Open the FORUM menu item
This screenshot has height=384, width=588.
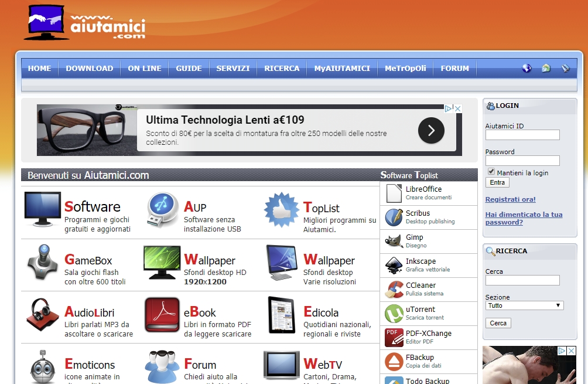pyautogui.click(x=455, y=69)
